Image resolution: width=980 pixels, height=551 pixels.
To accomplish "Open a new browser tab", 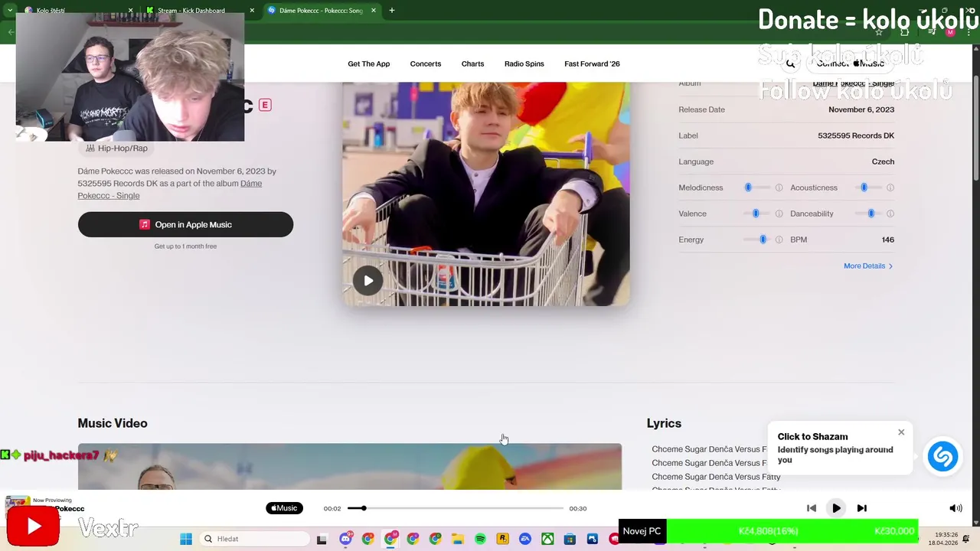I will coord(392,11).
